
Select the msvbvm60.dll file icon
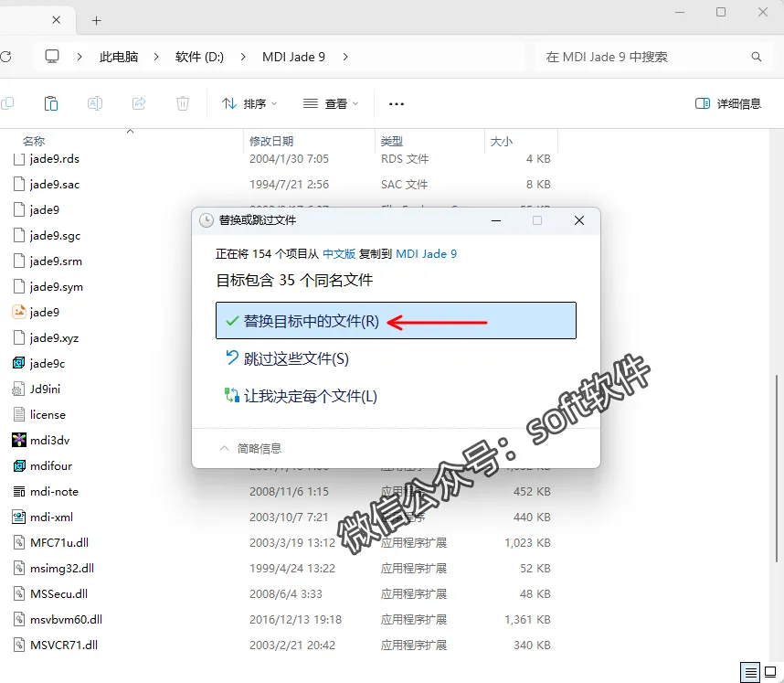pyautogui.click(x=18, y=619)
